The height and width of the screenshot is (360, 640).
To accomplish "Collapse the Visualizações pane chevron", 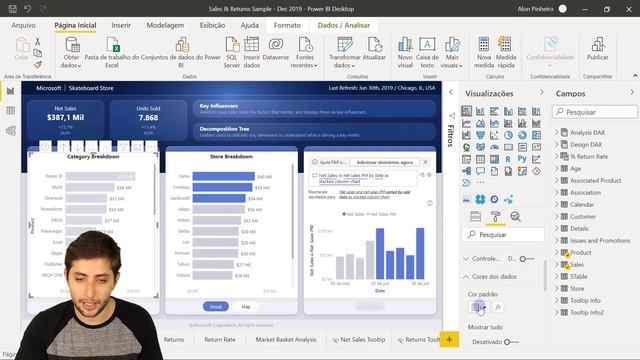I will pos(542,93).
